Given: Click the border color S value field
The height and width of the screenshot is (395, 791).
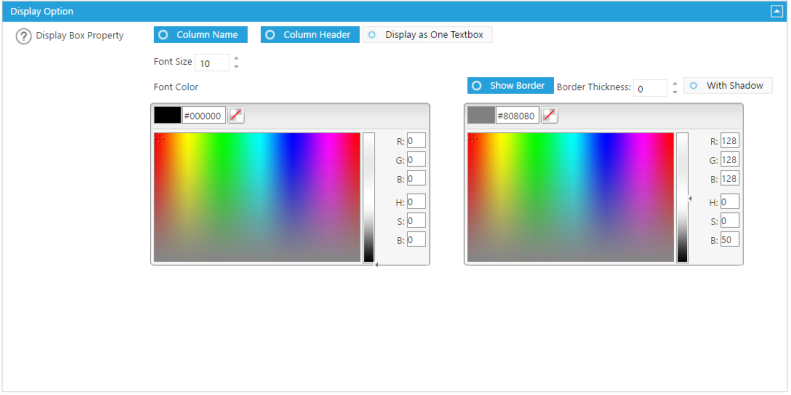Looking at the screenshot, I should pos(730,220).
